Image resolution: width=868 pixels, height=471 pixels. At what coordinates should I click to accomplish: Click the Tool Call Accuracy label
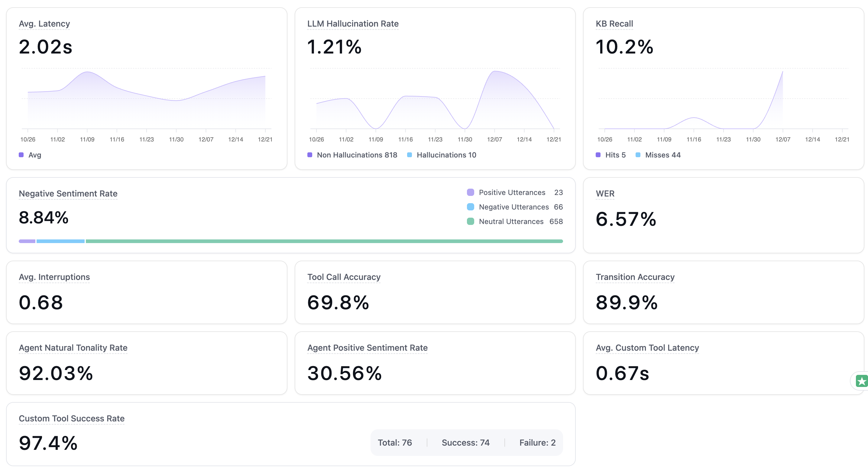(343, 277)
